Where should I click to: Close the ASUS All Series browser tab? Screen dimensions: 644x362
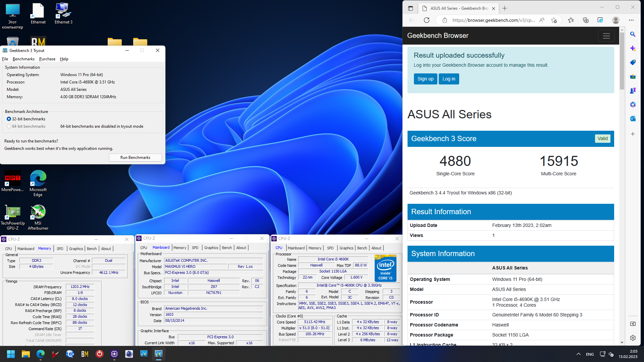pos(493,8)
